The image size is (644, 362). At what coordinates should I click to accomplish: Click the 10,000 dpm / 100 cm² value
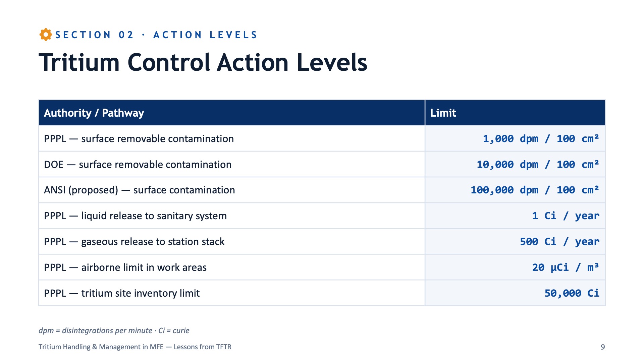click(x=538, y=164)
